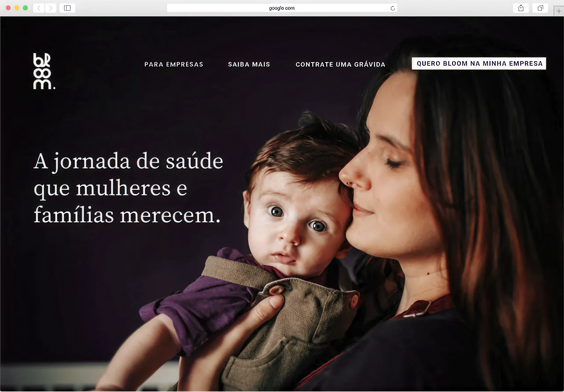The width and height of the screenshot is (564, 392).
Task: Click the hero headline about jornada de saúde
Action: pos(128,188)
